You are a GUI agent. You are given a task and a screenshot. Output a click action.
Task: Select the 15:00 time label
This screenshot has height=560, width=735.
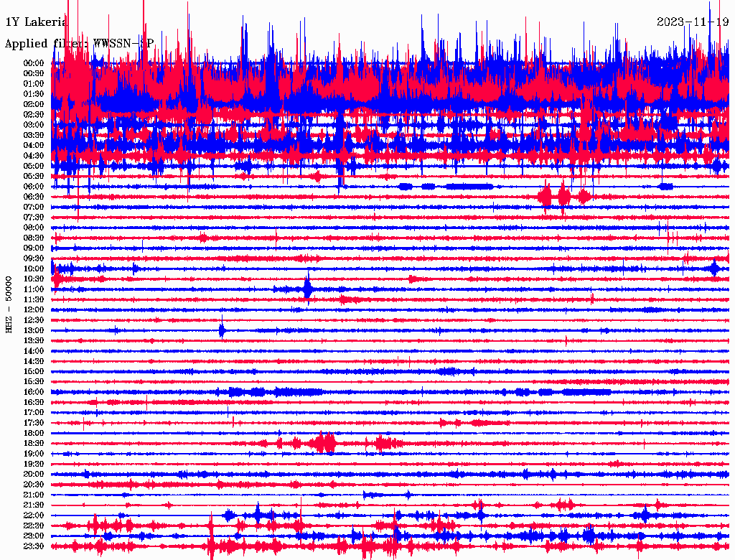tap(34, 372)
